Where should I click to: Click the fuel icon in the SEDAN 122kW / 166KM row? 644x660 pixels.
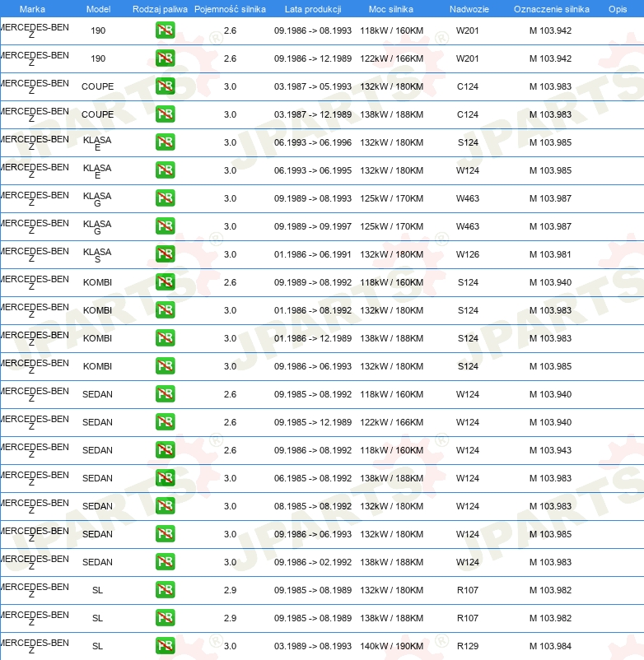pyautogui.click(x=165, y=422)
